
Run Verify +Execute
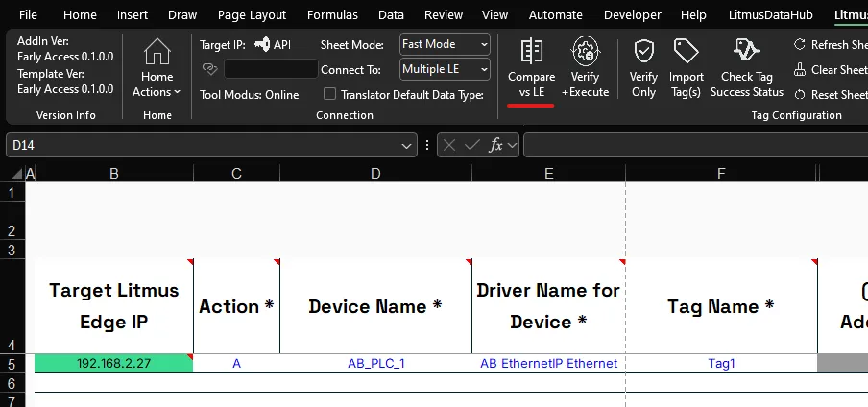(585, 69)
